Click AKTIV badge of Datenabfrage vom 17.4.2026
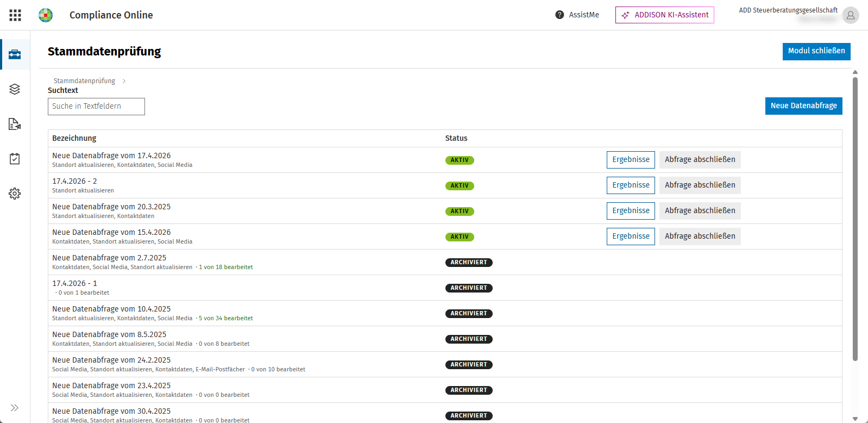The image size is (868, 423). click(460, 160)
